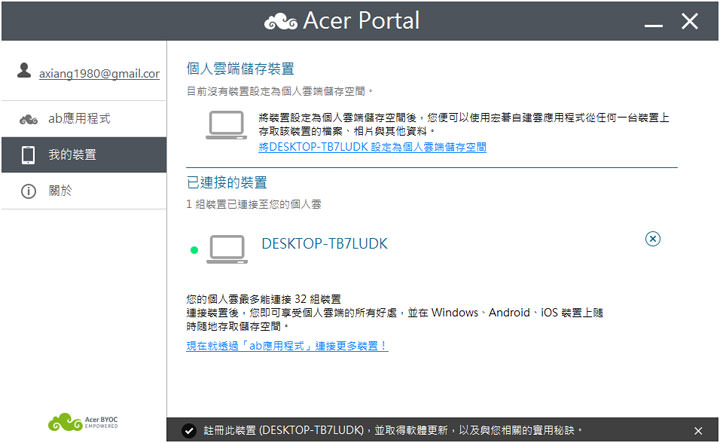720x443 pixels.
Task: Dismiss the registration notification bar
Action: point(698,431)
